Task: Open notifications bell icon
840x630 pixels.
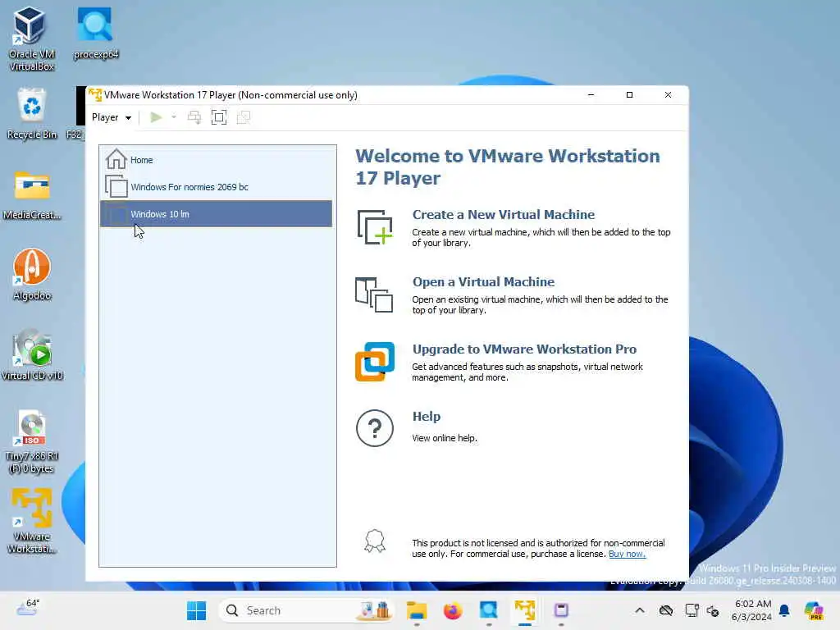Action: [784, 610]
